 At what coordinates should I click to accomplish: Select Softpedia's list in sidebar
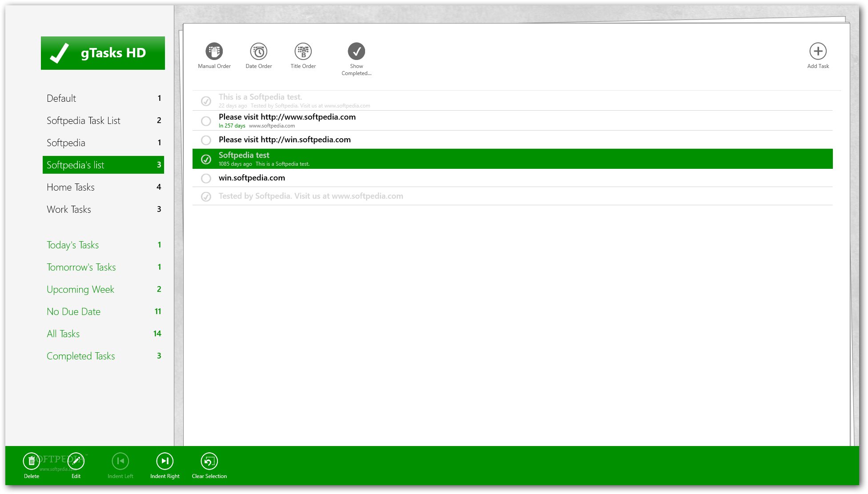coord(103,165)
